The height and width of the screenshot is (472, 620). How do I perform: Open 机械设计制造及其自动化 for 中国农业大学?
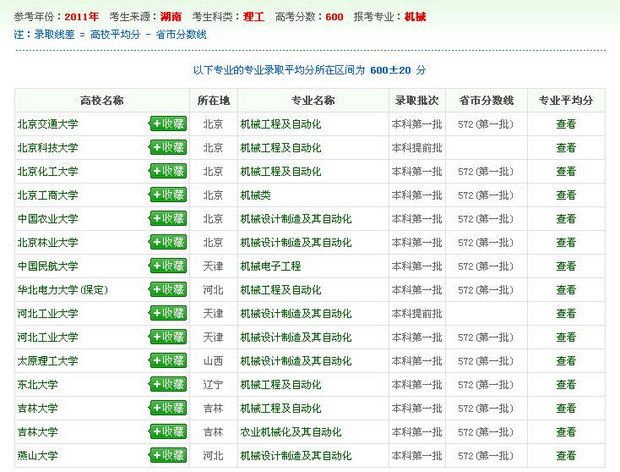pyautogui.click(x=296, y=219)
